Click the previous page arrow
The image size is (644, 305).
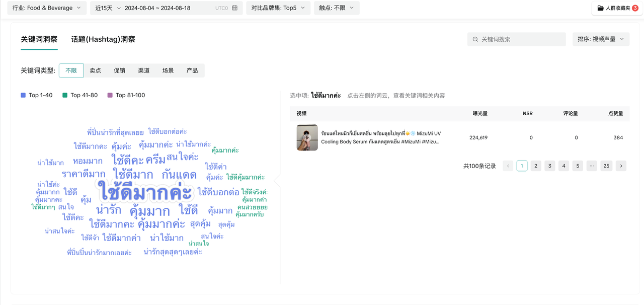(508, 166)
